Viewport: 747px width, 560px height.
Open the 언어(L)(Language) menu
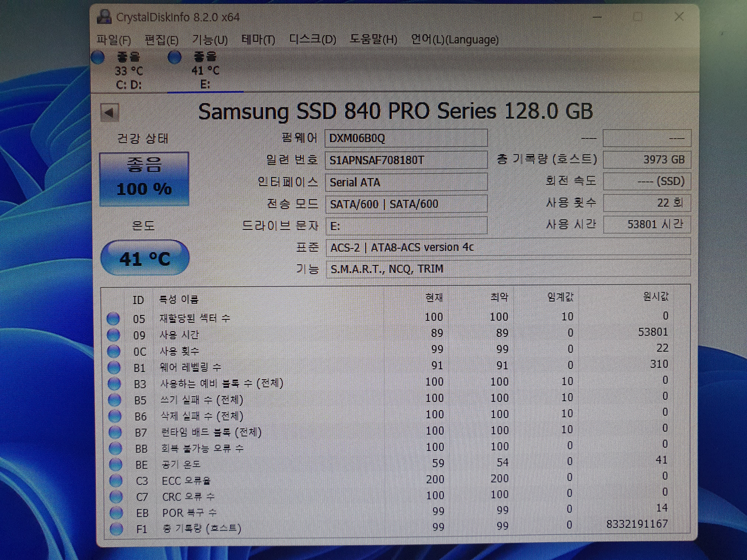(x=455, y=40)
